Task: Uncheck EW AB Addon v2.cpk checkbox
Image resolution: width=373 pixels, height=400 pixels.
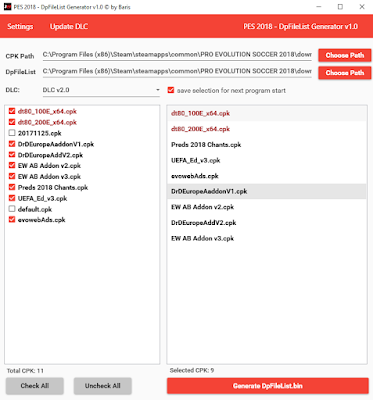Action: coord(12,165)
